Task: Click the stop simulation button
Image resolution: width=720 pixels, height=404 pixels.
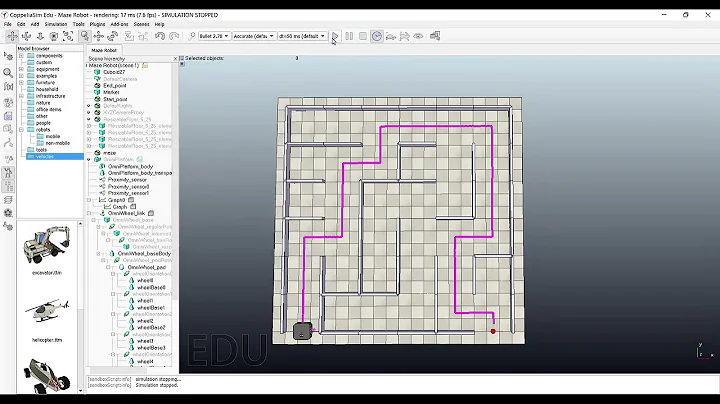Action: (363, 36)
